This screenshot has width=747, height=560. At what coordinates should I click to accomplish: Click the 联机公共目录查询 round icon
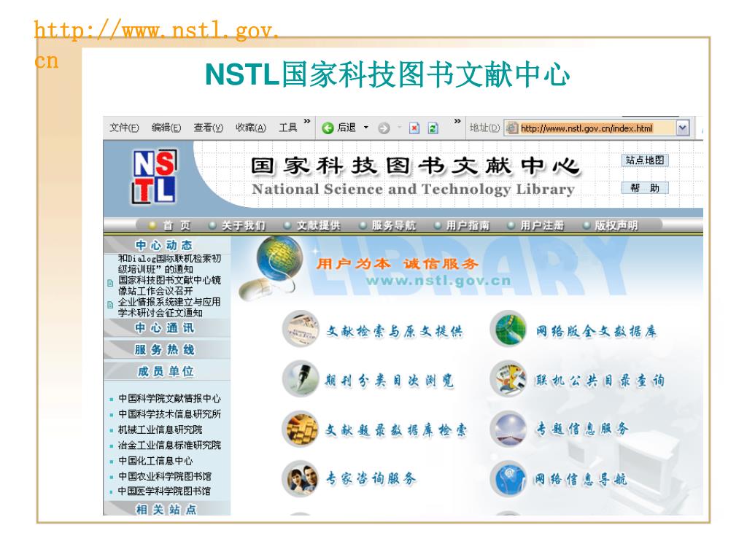(x=508, y=378)
